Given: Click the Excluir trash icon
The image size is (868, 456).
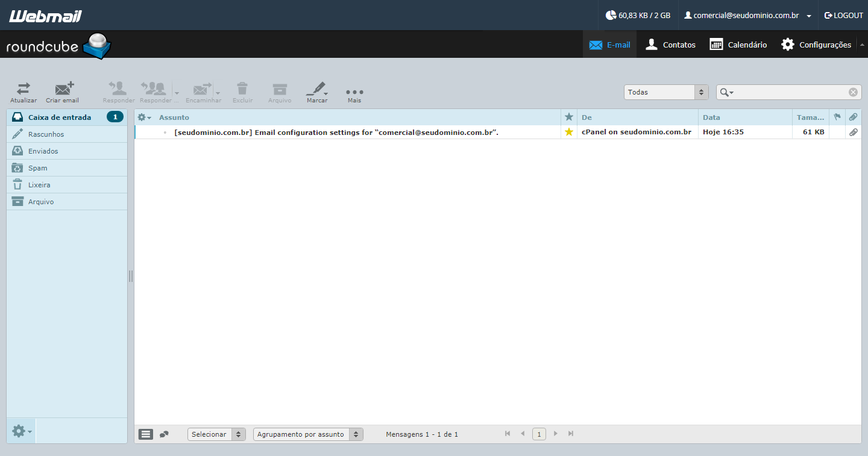Looking at the screenshot, I should [x=242, y=93].
